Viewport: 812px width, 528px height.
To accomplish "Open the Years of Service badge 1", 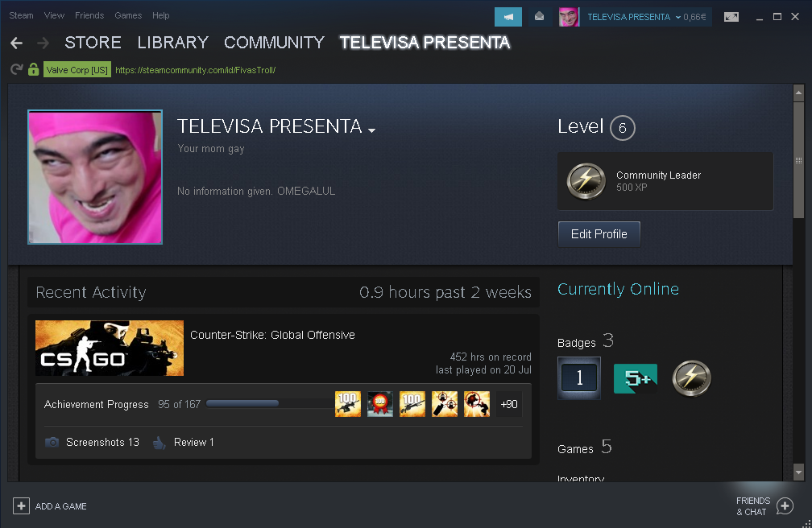I will coord(579,377).
